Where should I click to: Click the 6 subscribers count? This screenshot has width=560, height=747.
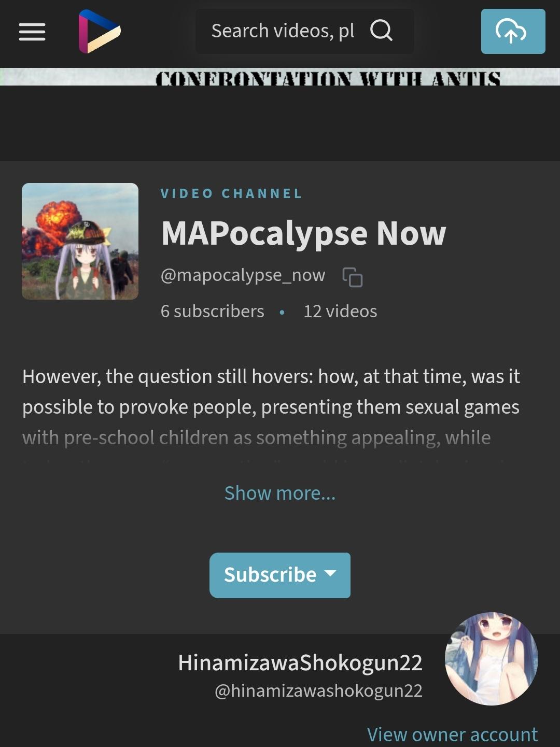(212, 311)
